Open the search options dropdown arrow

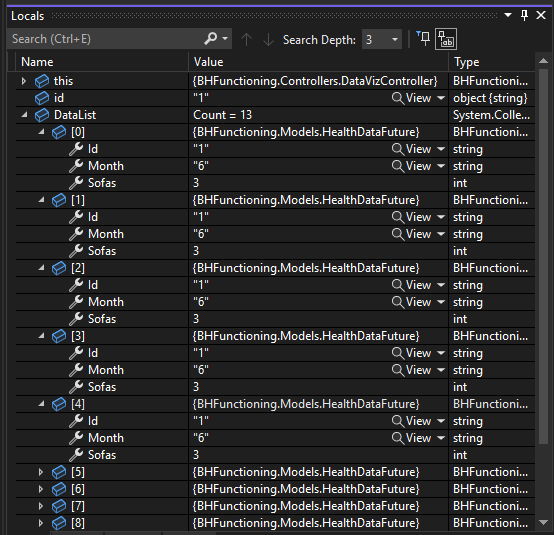[225, 39]
